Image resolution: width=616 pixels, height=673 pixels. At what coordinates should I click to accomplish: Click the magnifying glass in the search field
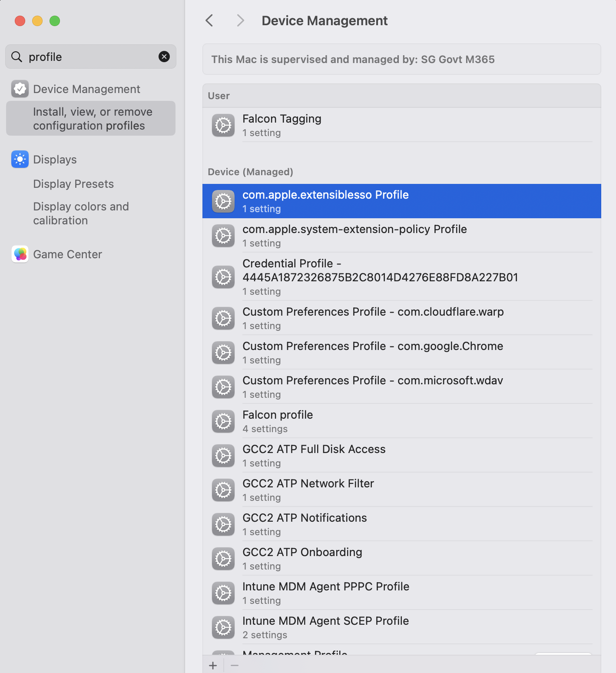[16, 57]
